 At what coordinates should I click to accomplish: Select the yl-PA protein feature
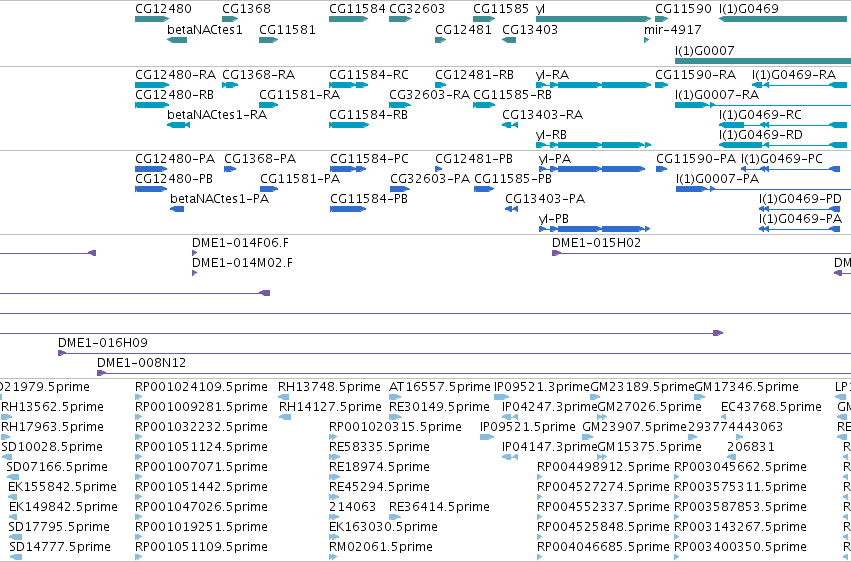click(x=592, y=169)
